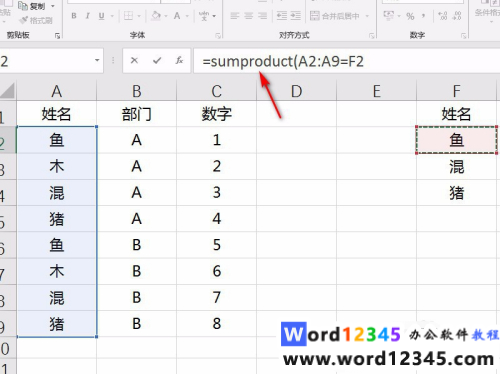The width and height of the screenshot is (504, 375).
Task: Open the Copy dropdown arrow
Action: [x=53, y=6]
